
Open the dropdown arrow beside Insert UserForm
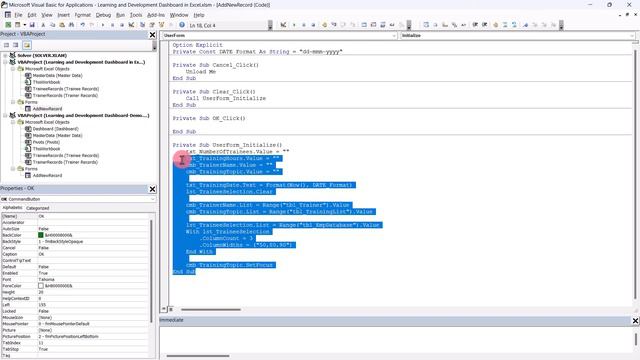click(24, 25)
